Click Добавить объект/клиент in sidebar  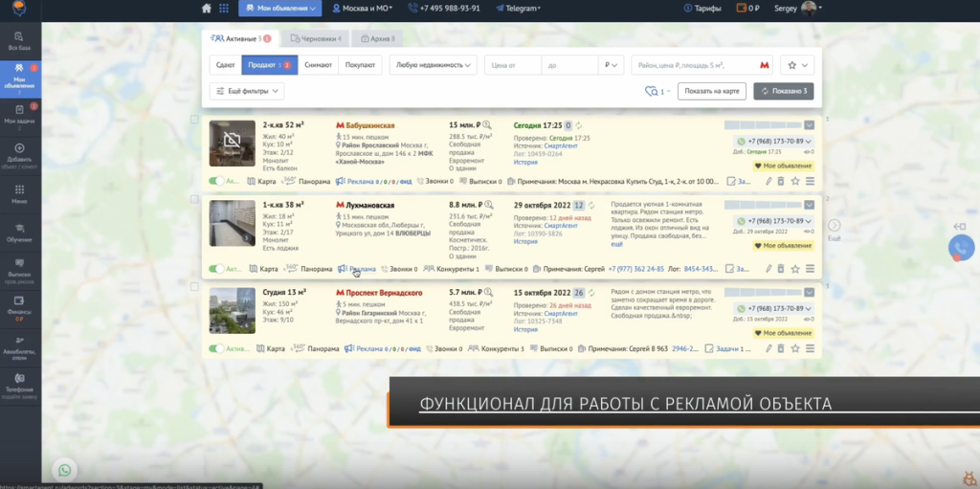point(19,154)
